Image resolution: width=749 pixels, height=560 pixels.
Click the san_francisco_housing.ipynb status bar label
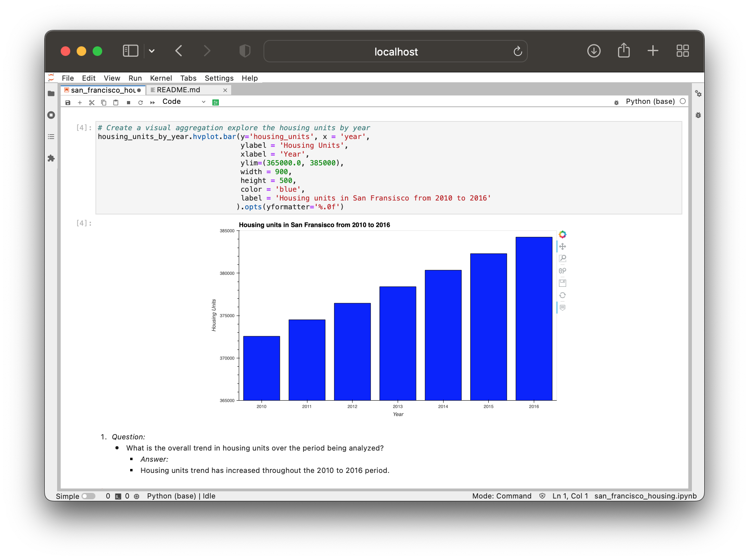[x=646, y=496]
